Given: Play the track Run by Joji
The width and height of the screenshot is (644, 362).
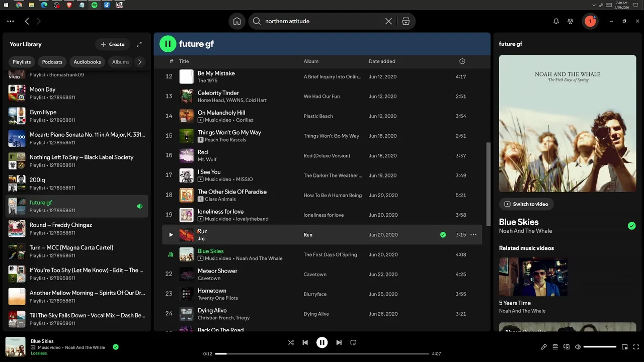Looking at the screenshot, I should (171, 235).
